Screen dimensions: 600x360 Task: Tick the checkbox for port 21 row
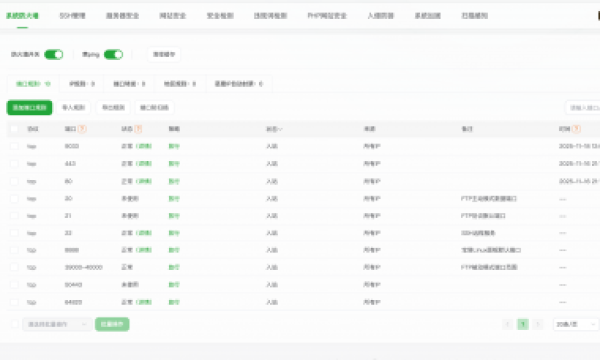pos(14,216)
